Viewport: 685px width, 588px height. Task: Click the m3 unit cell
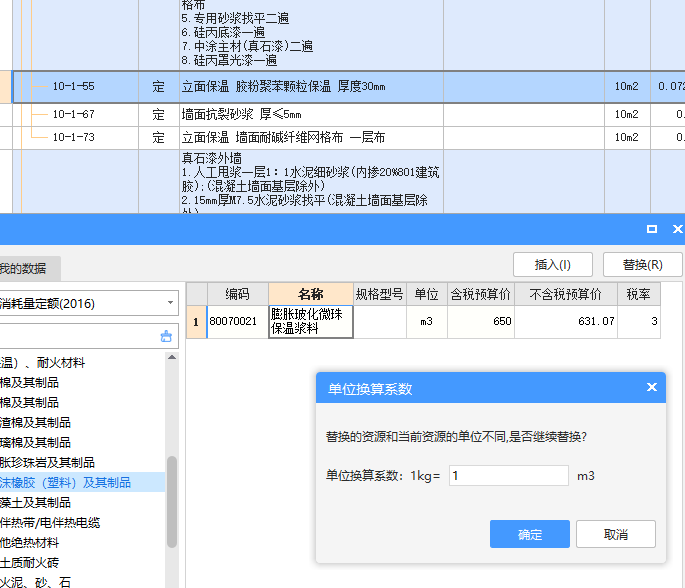(x=426, y=322)
